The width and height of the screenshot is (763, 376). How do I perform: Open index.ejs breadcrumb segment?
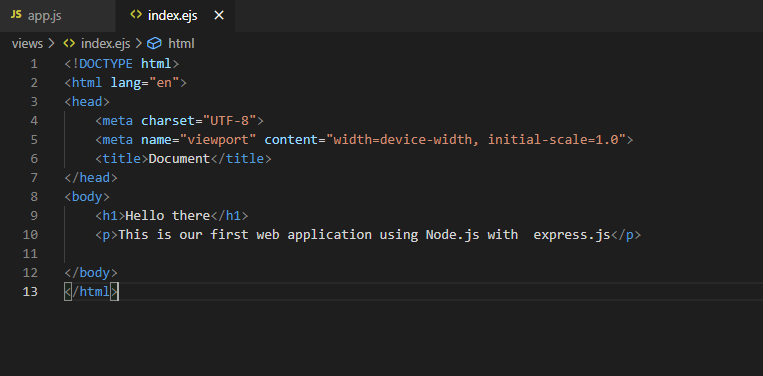coord(106,44)
